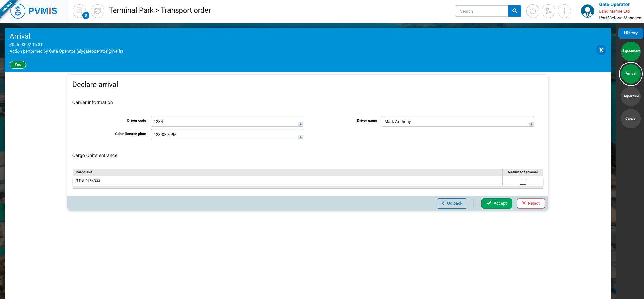
Task: Select the Agreement step
Action: [631, 51]
